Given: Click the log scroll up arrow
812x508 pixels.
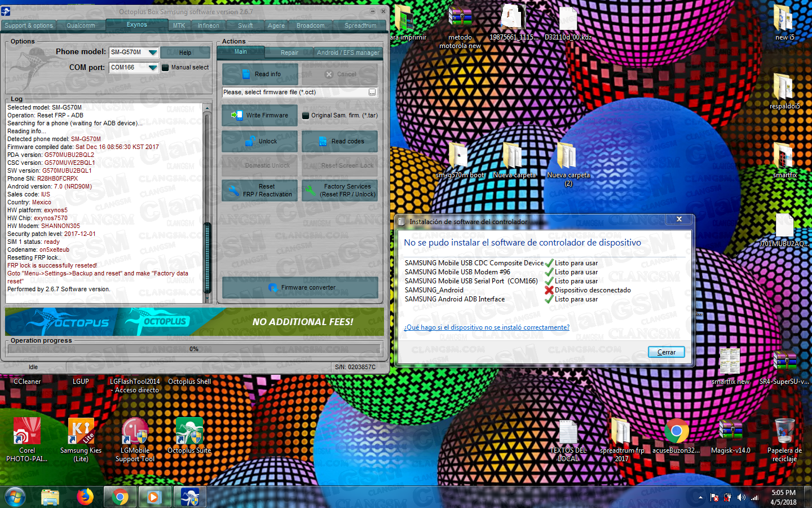Looking at the screenshot, I should tap(207, 108).
